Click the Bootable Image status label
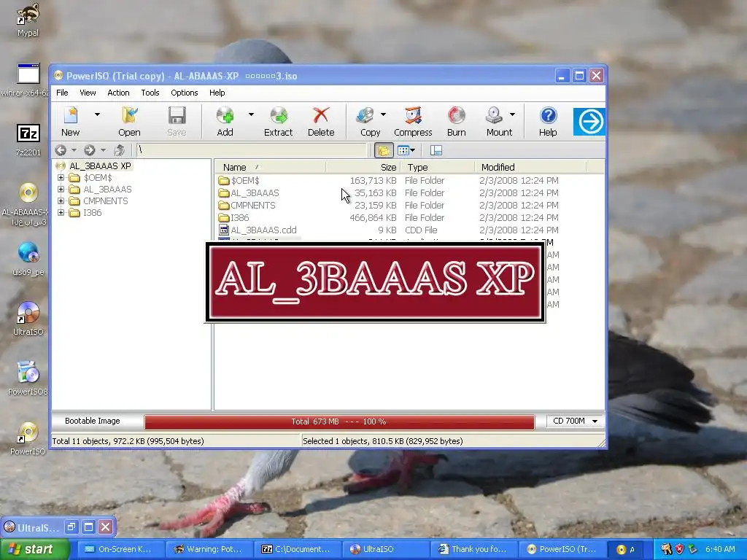Screen dimensions: 747x560 click(93, 421)
